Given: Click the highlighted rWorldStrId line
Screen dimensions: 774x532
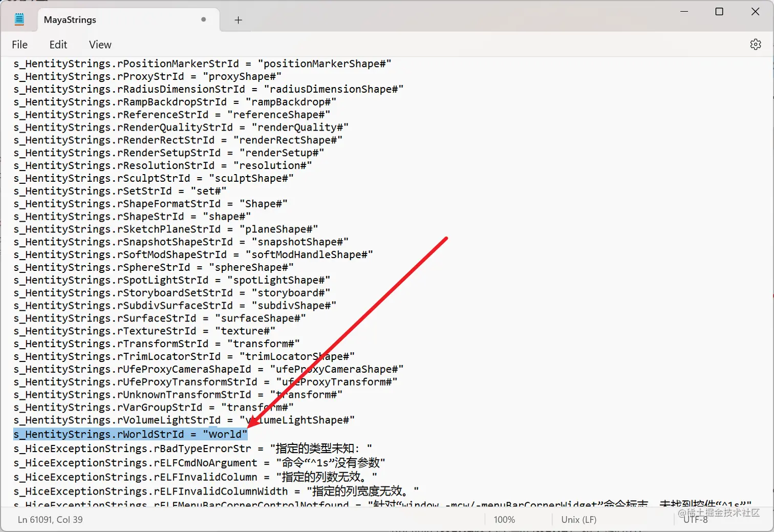Looking at the screenshot, I should 131,434.
